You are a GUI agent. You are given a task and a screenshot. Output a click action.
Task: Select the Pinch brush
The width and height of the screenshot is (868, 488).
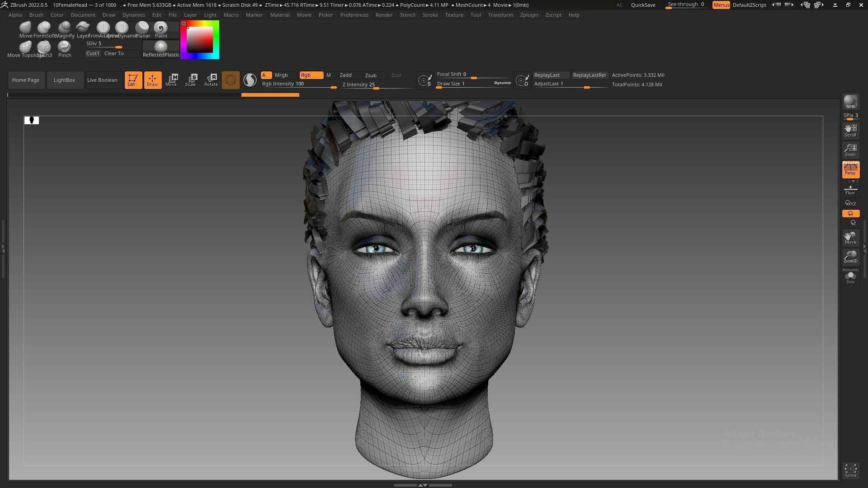coord(65,49)
